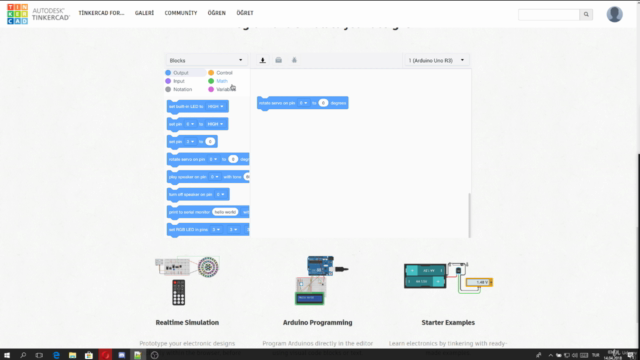Open first pin dropdown in set RGB LED block
The height and width of the screenshot is (360, 640).
point(216,230)
